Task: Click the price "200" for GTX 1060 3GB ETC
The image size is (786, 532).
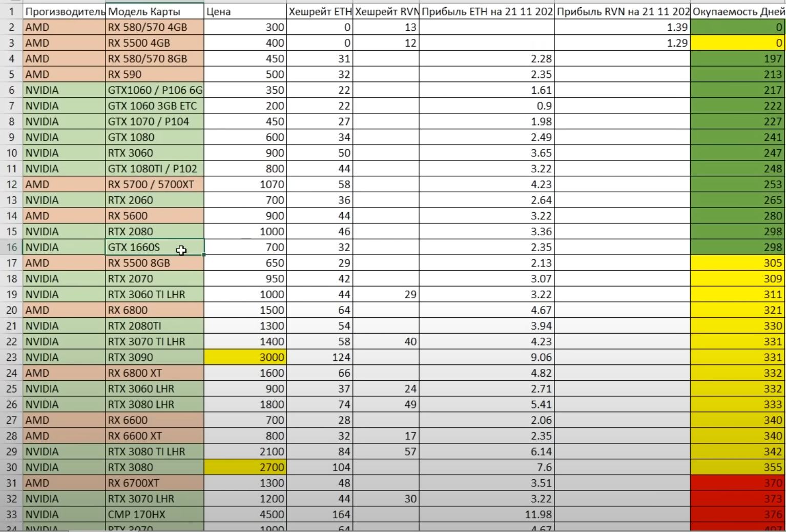Action: pyautogui.click(x=245, y=106)
